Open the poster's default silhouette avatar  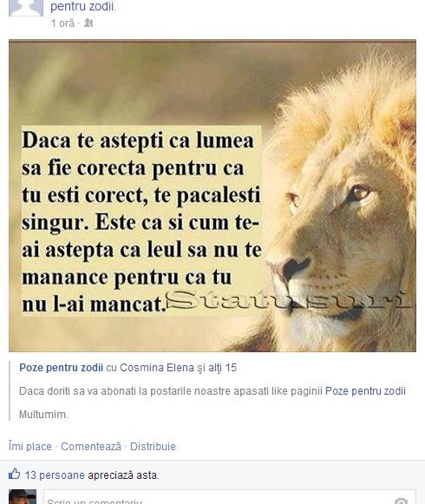coord(26,8)
